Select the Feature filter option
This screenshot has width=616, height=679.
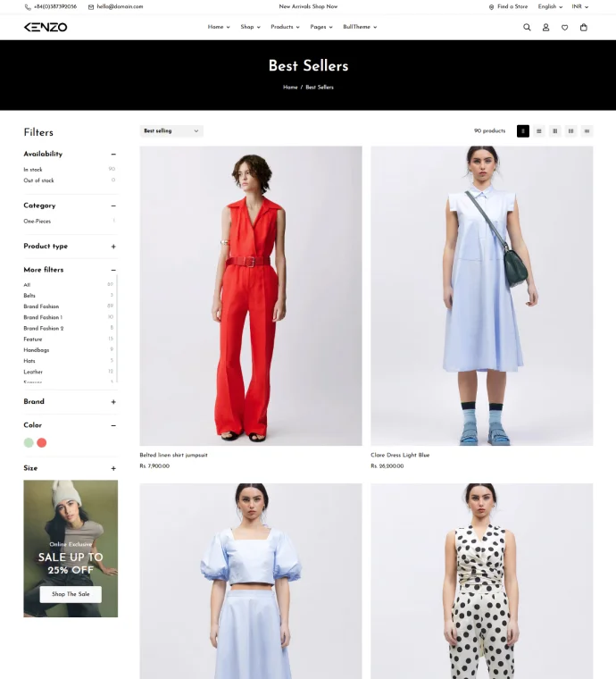tap(33, 339)
